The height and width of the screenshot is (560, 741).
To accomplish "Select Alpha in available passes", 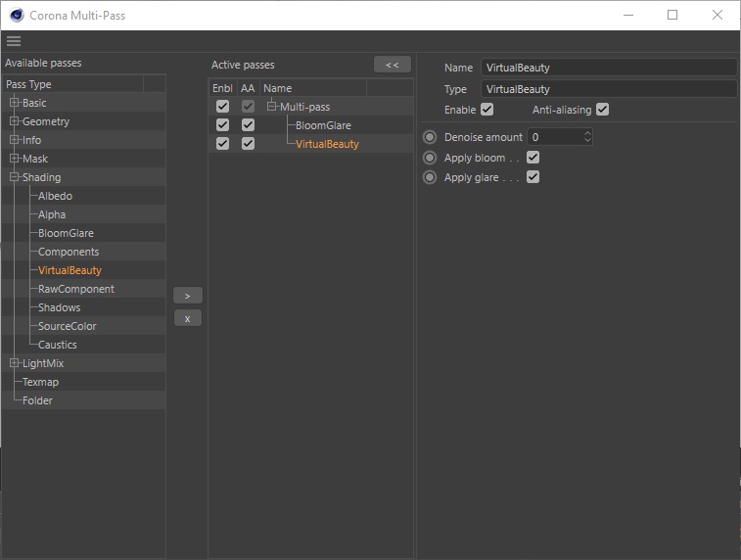I will click(52, 214).
